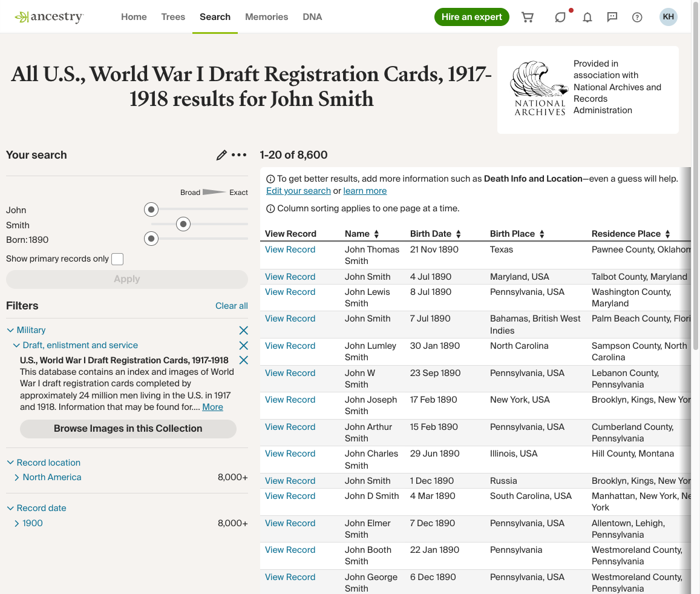Image resolution: width=700 pixels, height=594 pixels.
Task: Switch to the Trees navigation tab
Action: tap(173, 16)
